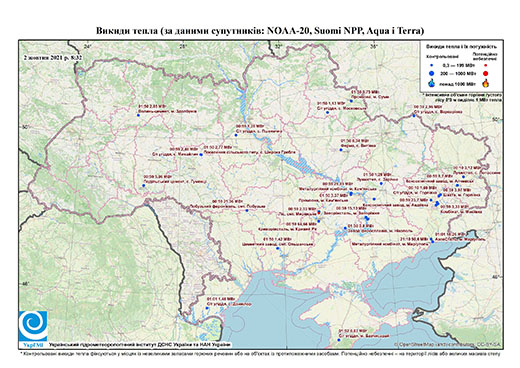Click orange fire icon in legend
The width and height of the screenshot is (520, 368).
click(485, 83)
